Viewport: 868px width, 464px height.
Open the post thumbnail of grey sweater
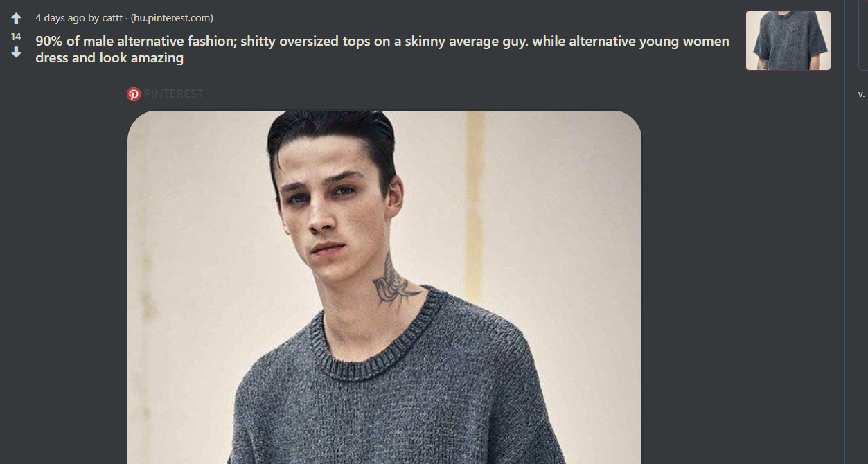pos(788,40)
